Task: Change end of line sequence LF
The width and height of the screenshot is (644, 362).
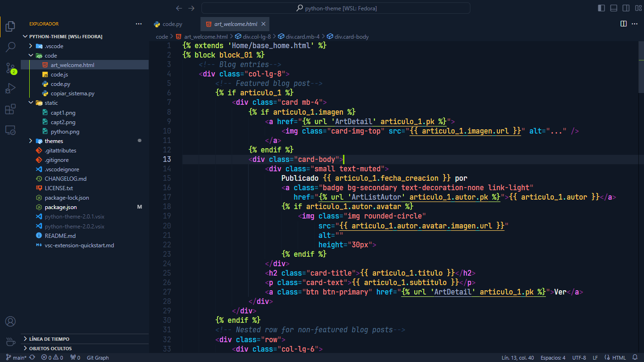Action: [595, 358]
